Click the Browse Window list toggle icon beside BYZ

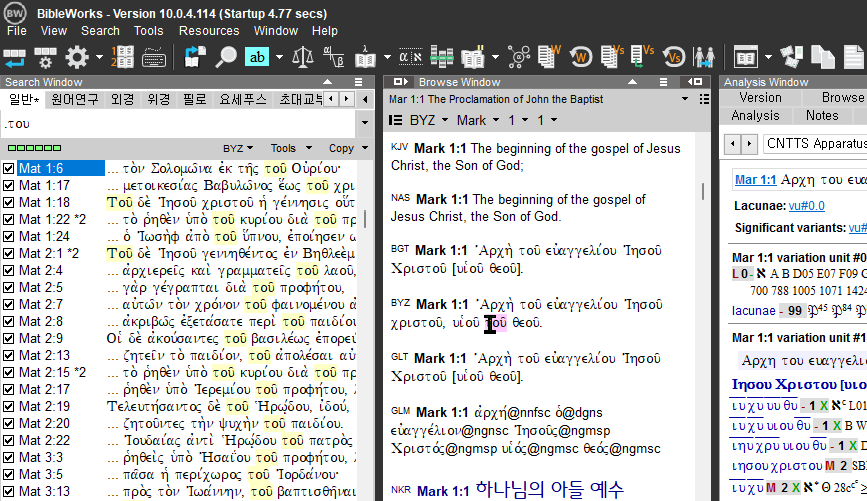(395, 120)
